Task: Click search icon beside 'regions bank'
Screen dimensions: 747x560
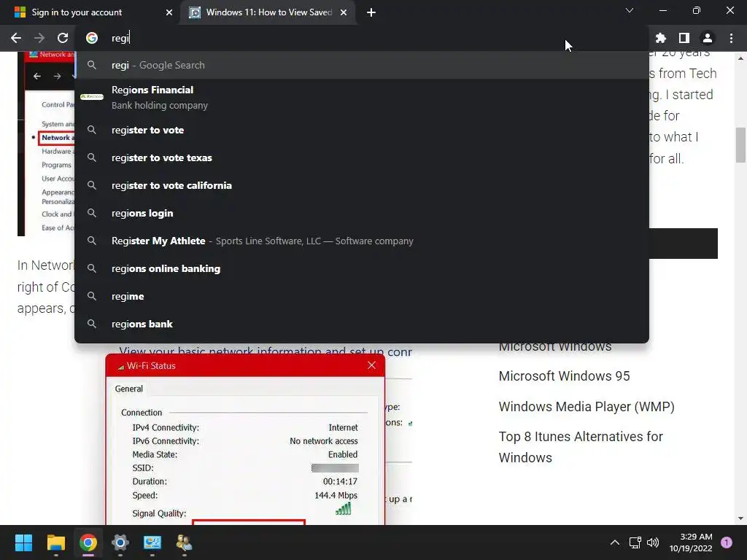Action: point(92,324)
